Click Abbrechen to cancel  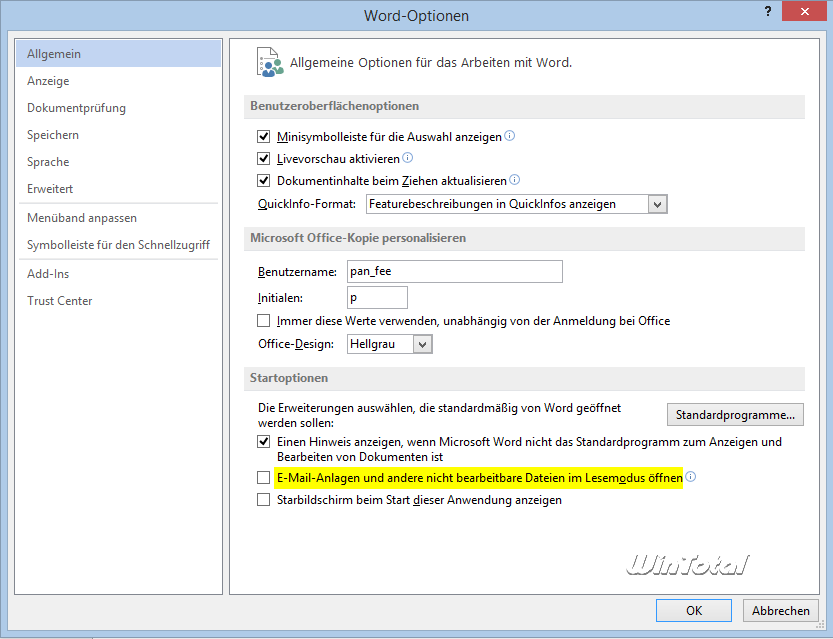click(x=780, y=610)
